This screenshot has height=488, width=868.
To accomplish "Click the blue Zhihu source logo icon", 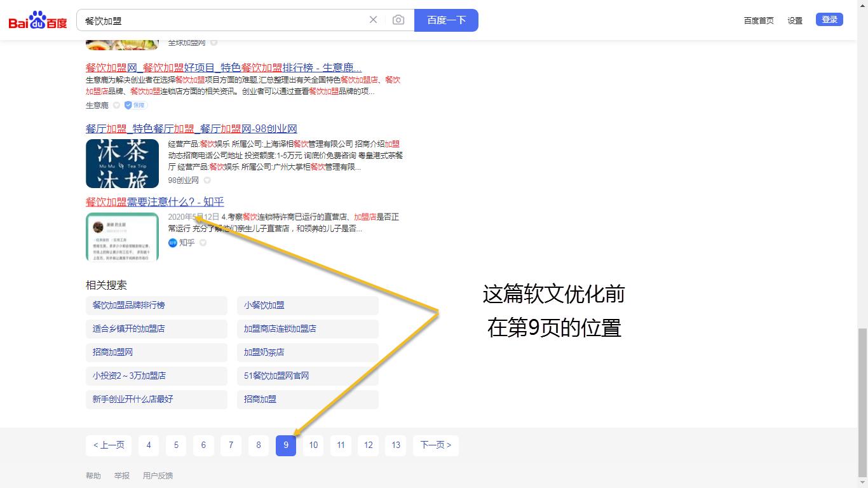I will [x=173, y=243].
